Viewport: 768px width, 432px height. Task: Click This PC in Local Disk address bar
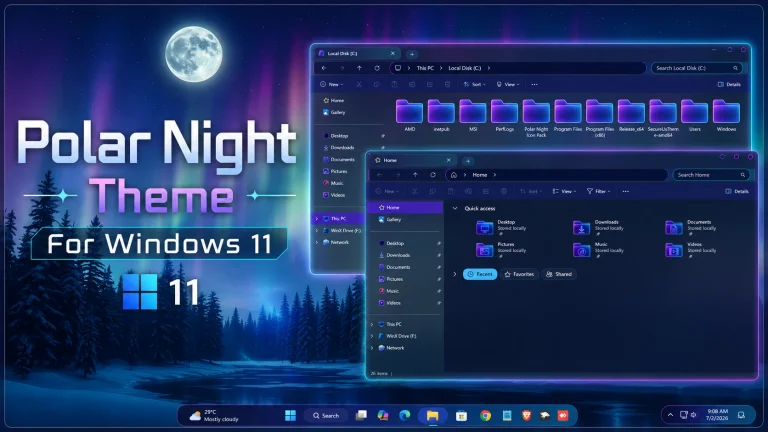(425, 68)
